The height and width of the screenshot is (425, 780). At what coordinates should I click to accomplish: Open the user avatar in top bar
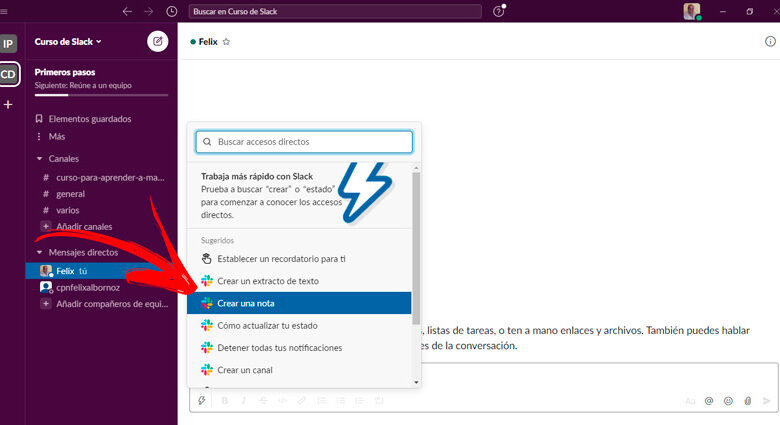691,11
